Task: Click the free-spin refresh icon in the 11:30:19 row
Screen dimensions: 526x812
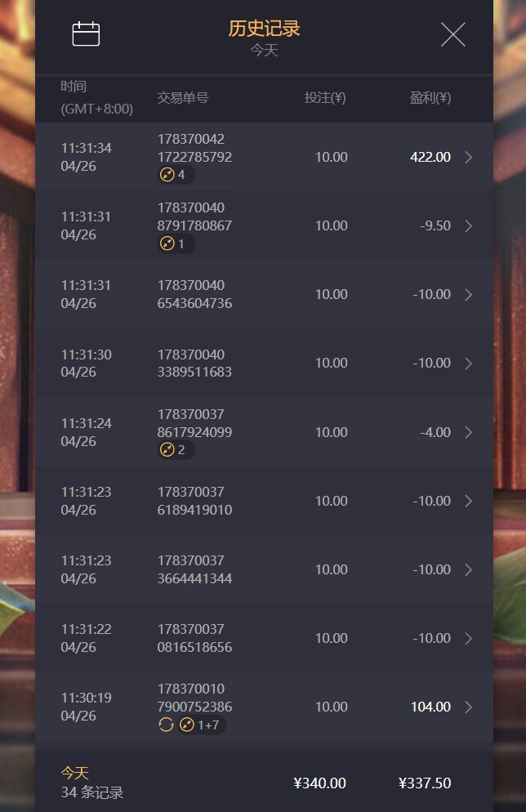Action: click(x=166, y=725)
